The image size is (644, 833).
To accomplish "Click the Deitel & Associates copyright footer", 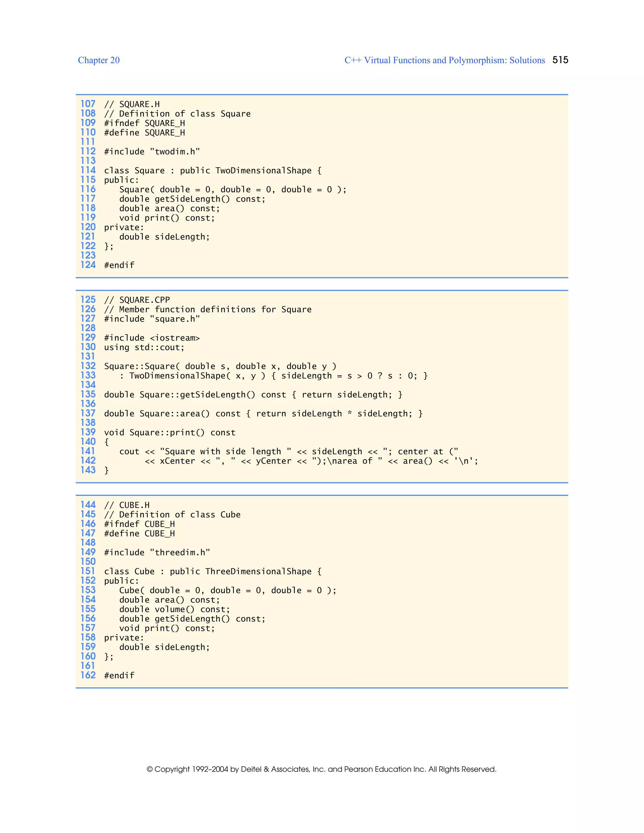I will coord(322,769).
